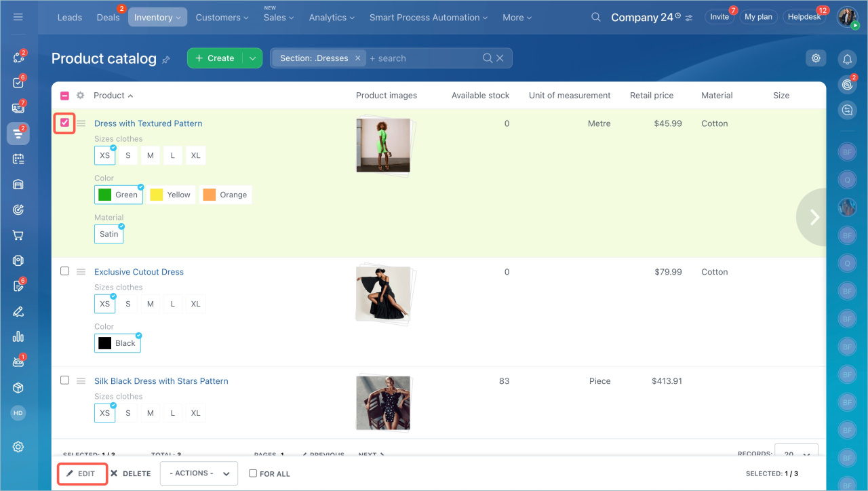The width and height of the screenshot is (868, 491).
Task: Open Dress with Textured Pattern product link
Action: (x=149, y=123)
